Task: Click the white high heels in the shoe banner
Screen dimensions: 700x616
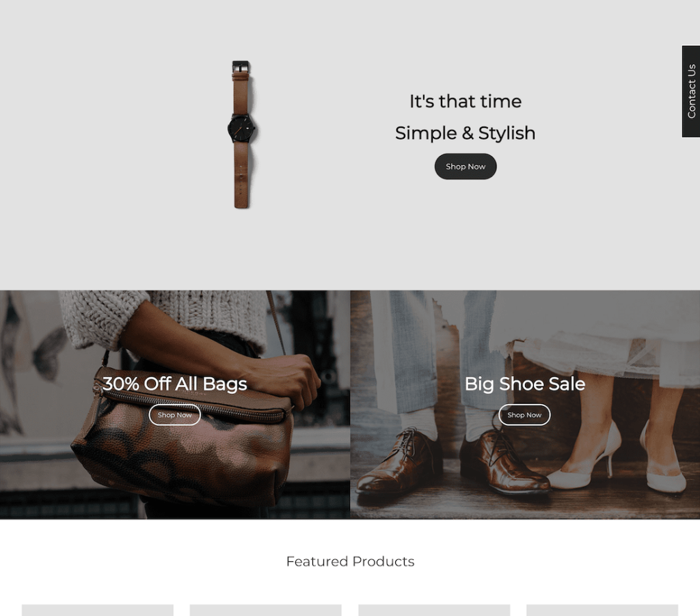Action: [x=618, y=459]
